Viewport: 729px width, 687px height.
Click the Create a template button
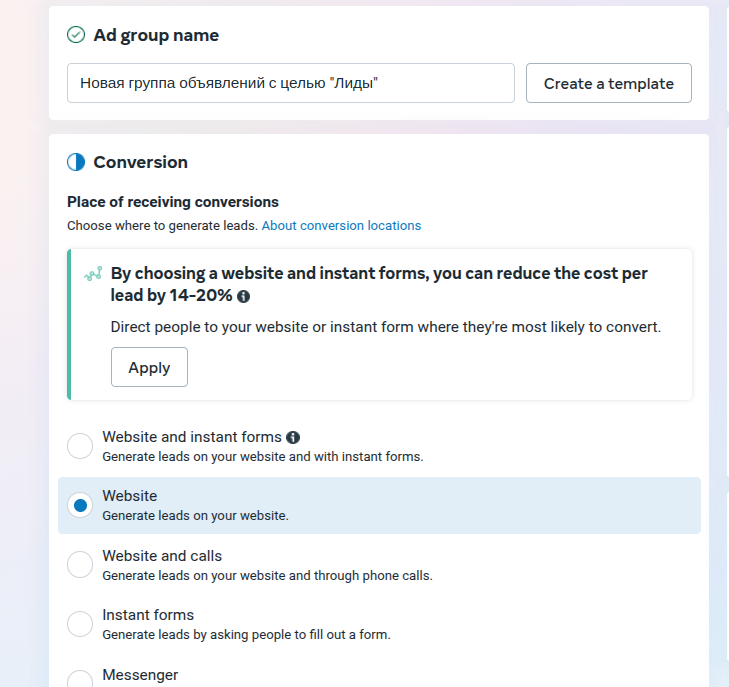(x=609, y=83)
